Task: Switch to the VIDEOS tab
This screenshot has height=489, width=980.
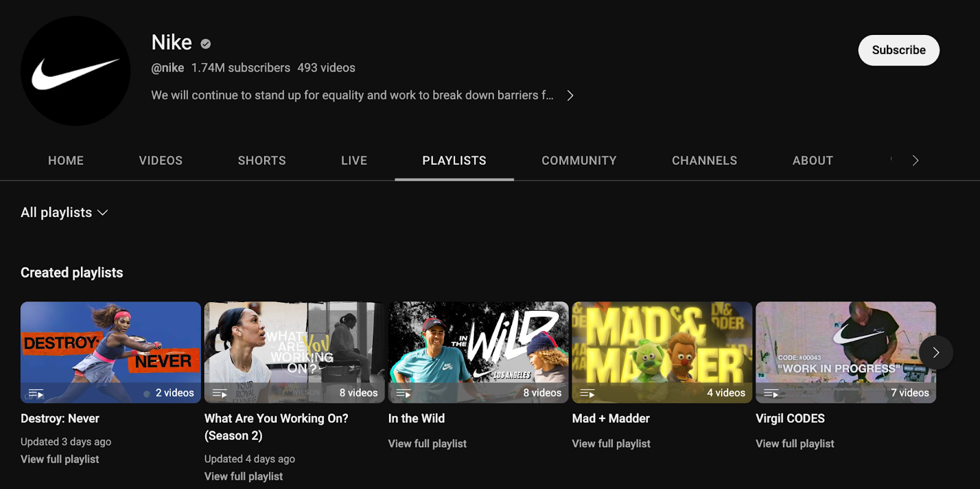Action: (x=161, y=161)
